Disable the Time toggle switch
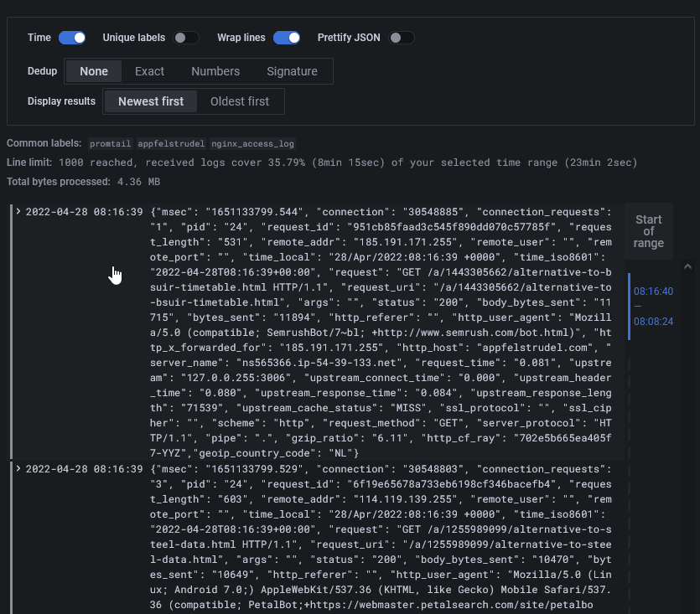The image size is (700, 614). pyautogui.click(x=71, y=37)
